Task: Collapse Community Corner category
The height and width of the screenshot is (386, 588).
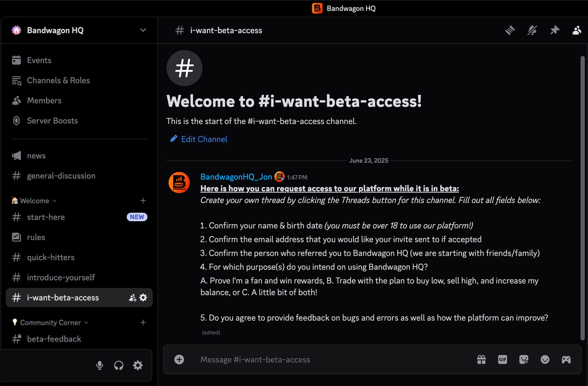Action: point(50,323)
